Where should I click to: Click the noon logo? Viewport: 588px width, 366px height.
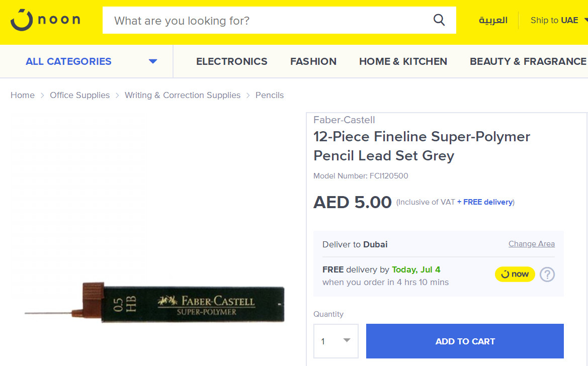45,20
